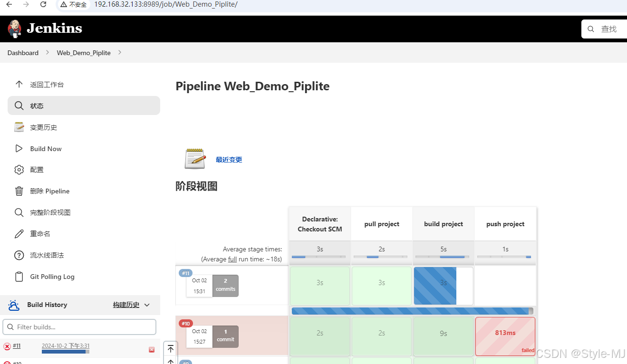
Task: Go back with browser back arrow
Action: click(x=9, y=4)
